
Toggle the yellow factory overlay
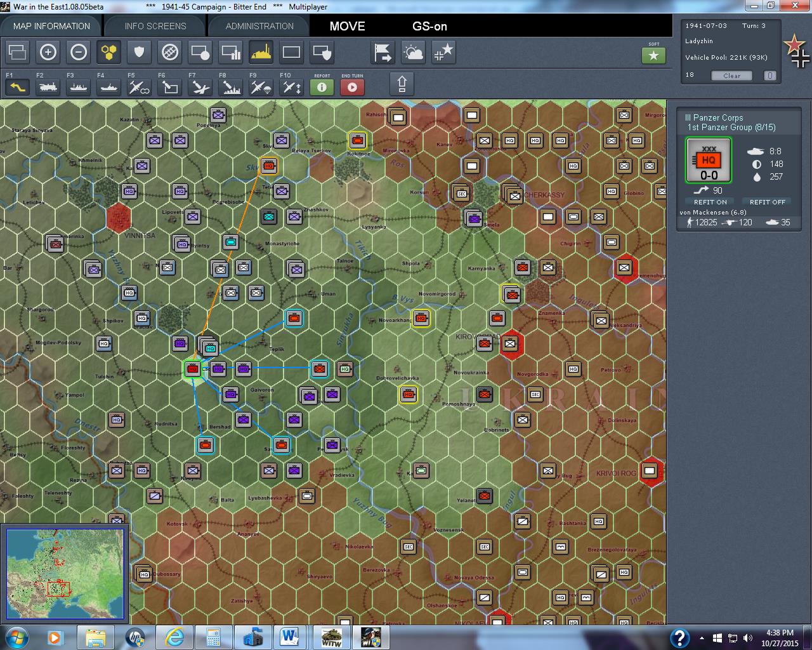[261, 52]
